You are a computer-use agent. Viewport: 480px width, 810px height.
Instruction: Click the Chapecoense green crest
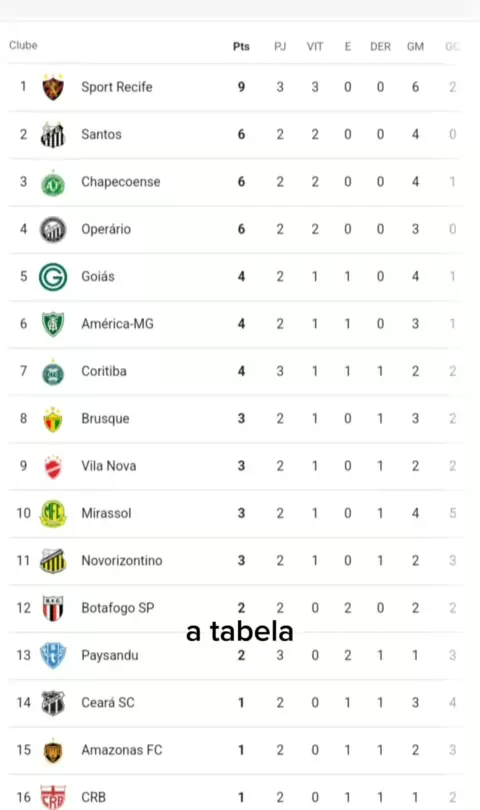point(53,182)
